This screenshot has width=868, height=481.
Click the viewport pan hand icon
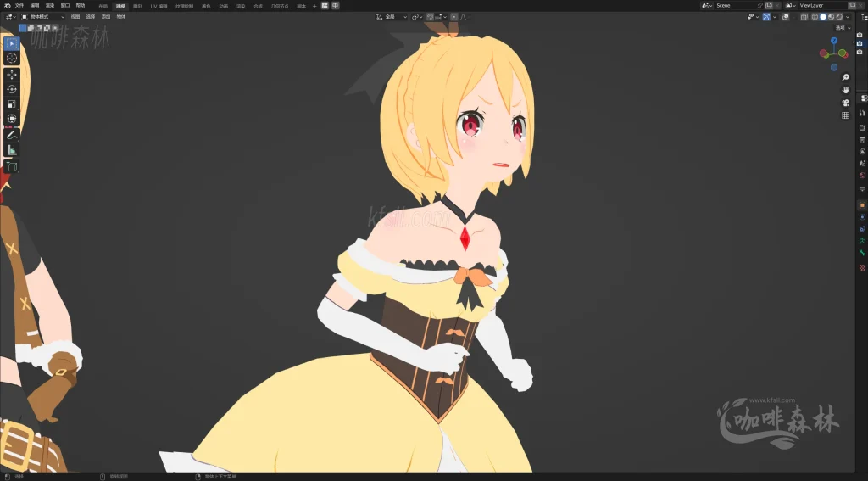pyautogui.click(x=845, y=90)
